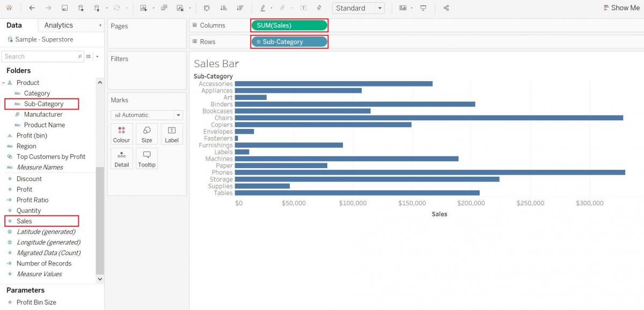This screenshot has height=310, width=644.
Task: Click the Tableau logo start icon
Action: tap(9, 8)
